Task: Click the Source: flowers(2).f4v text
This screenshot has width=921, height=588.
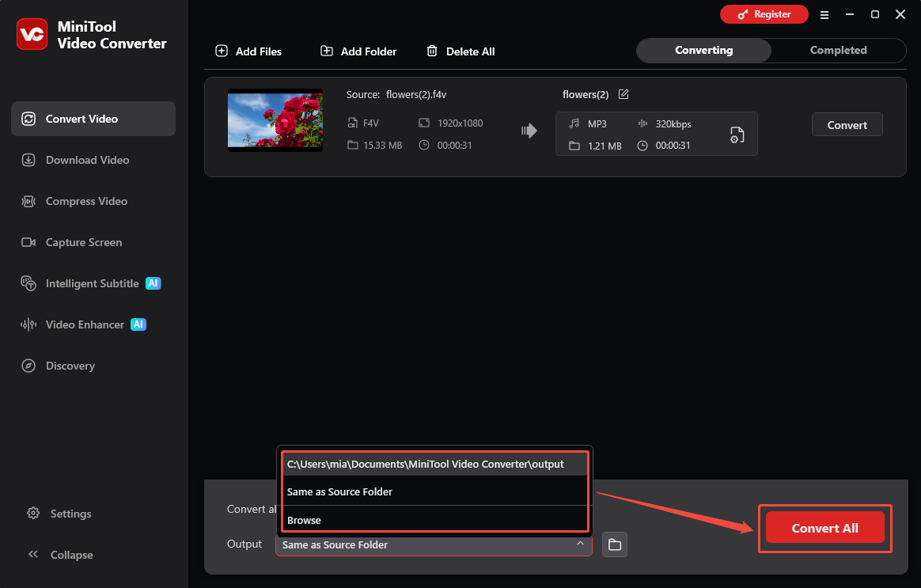Action: tap(396, 95)
